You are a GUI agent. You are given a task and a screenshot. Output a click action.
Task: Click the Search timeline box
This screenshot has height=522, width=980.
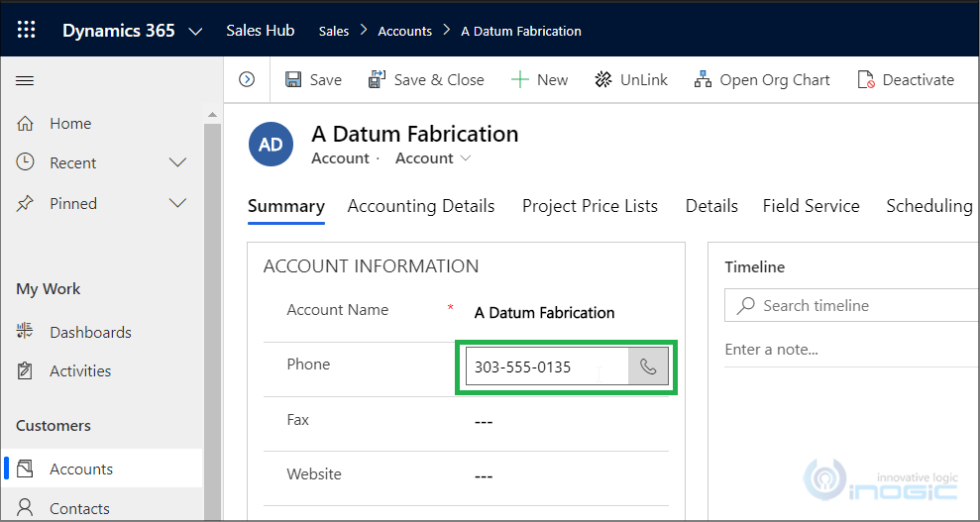[852, 305]
